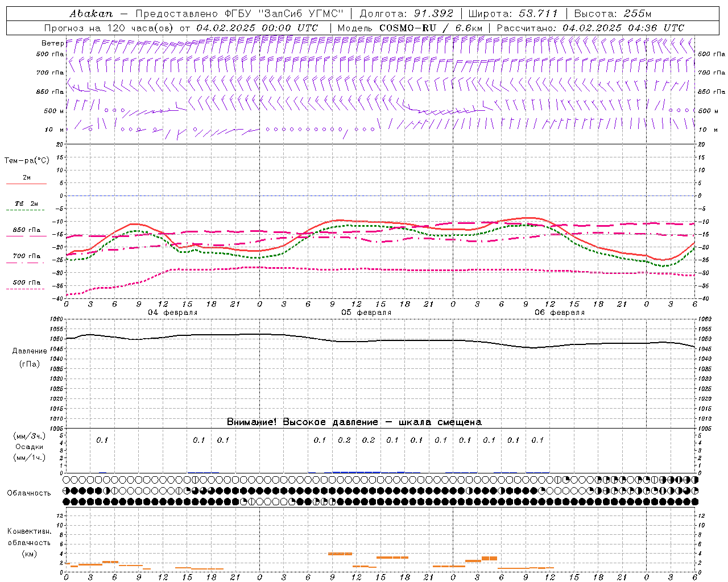Click the dotted legend line under temperature "500 гПа"

25,289
